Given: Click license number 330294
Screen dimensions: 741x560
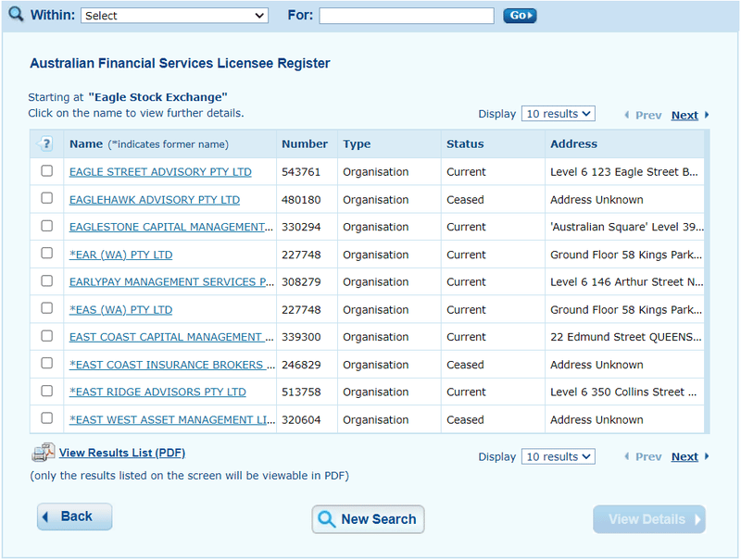Looking at the screenshot, I should [x=301, y=227].
